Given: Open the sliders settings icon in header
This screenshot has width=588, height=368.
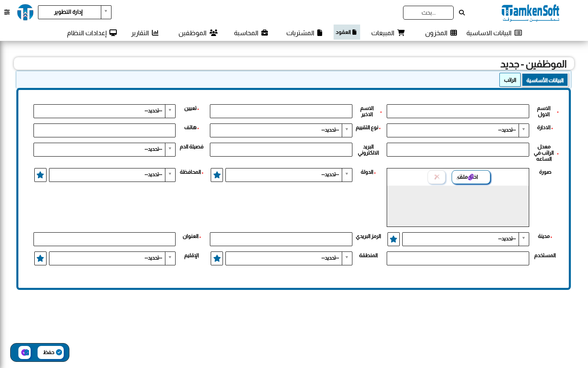Looking at the screenshot, I should click(7, 12).
